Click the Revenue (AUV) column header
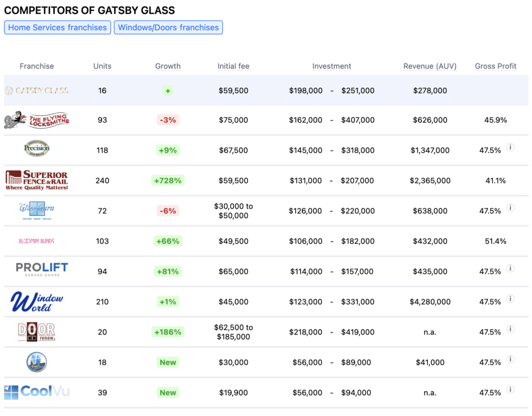The height and width of the screenshot is (416, 532). (x=430, y=66)
